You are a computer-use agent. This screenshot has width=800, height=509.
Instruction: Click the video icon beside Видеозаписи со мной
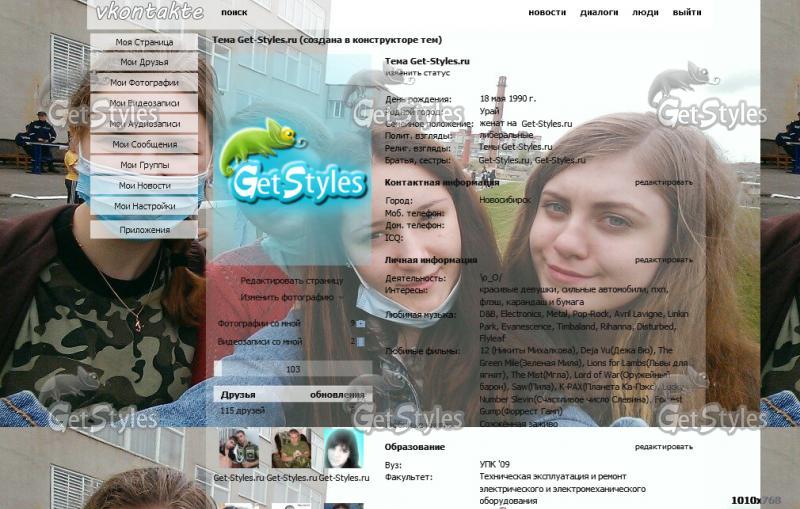point(359,342)
